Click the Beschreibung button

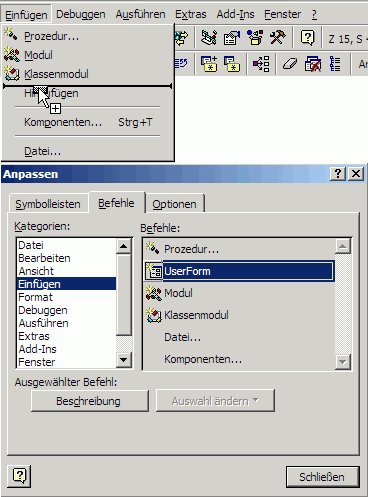[89, 401]
